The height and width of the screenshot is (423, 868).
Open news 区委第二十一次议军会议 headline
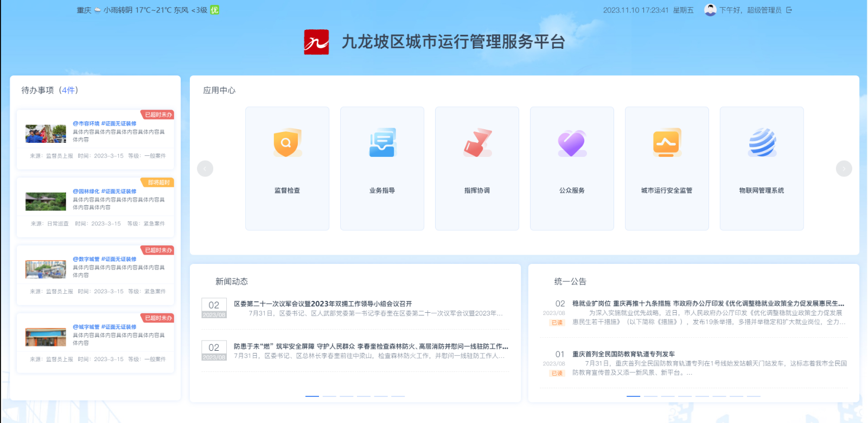click(x=323, y=304)
